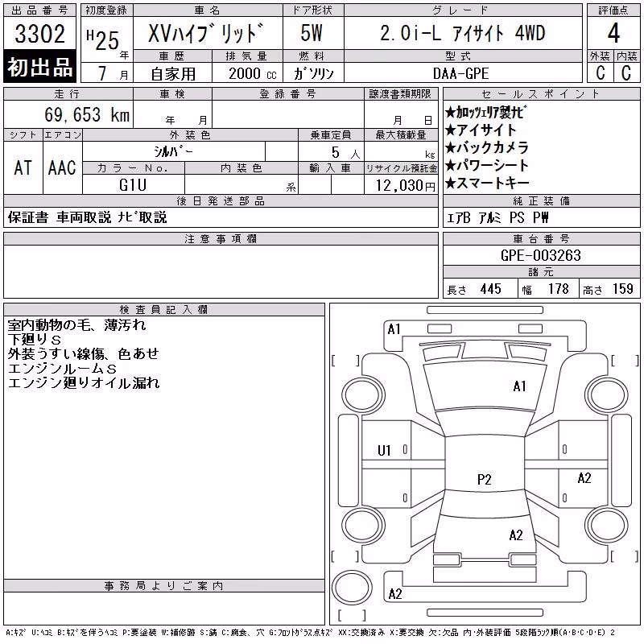Click sales point ★パワーシート
Image resolution: width=644 pixels, height=644 pixels.
(487, 165)
